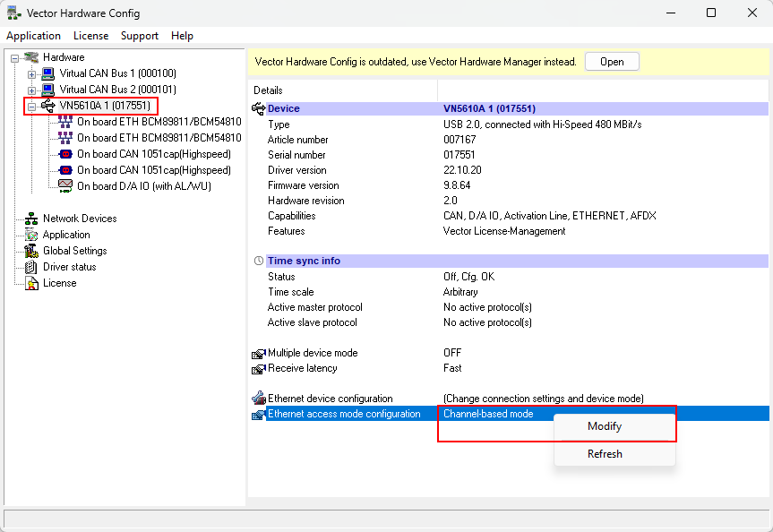Click the VN5610A 1 USB device icon in tree
The image size is (773, 532).
tap(47, 106)
